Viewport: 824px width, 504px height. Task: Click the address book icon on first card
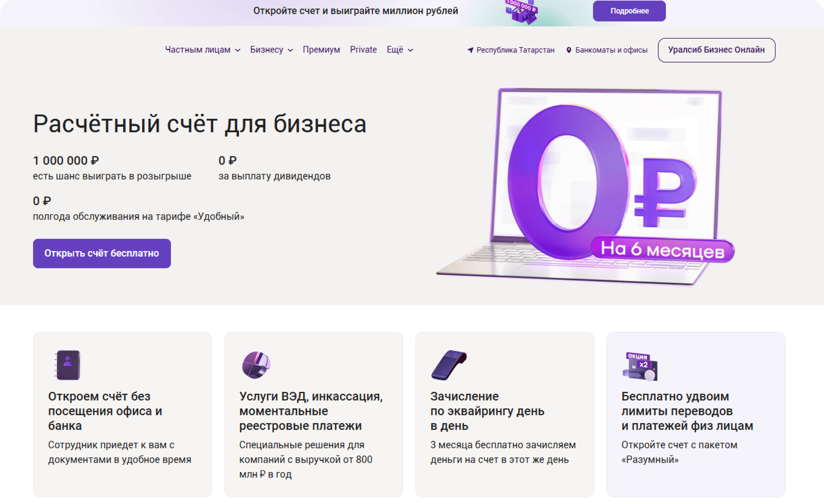pyautogui.click(x=68, y=365)
